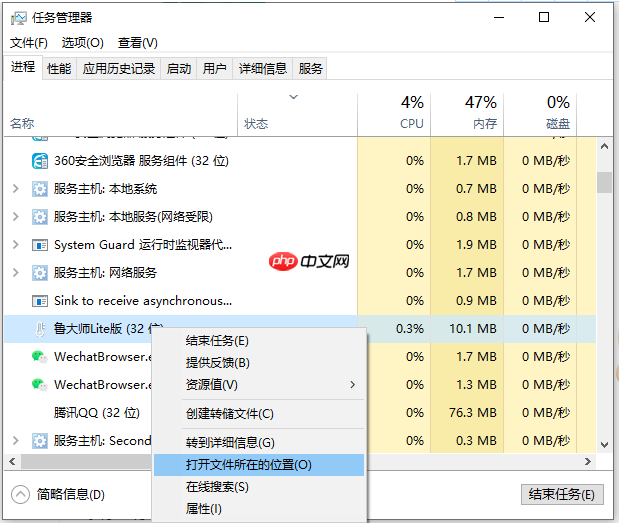Click gear icon of 服务主机: Second
Screen dimensions: 619x523
click(x=39, y=441)
